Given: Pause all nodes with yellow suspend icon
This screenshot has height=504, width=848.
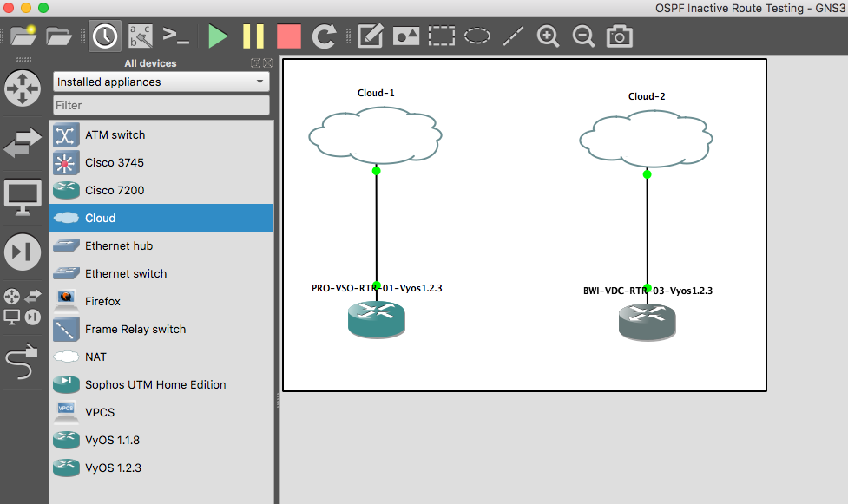Looking at the screenshot, I should [253, 36].
